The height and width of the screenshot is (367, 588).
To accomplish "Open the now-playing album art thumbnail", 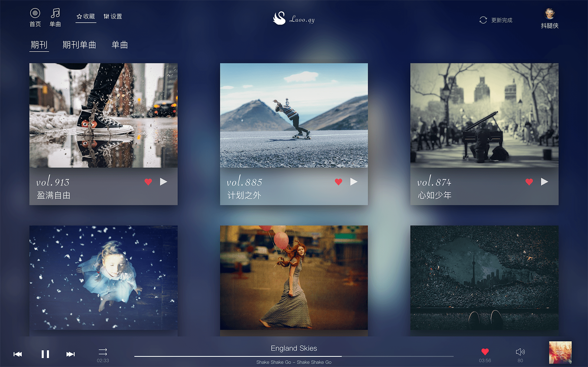I will pyautogui.click(x=560, y=352).
